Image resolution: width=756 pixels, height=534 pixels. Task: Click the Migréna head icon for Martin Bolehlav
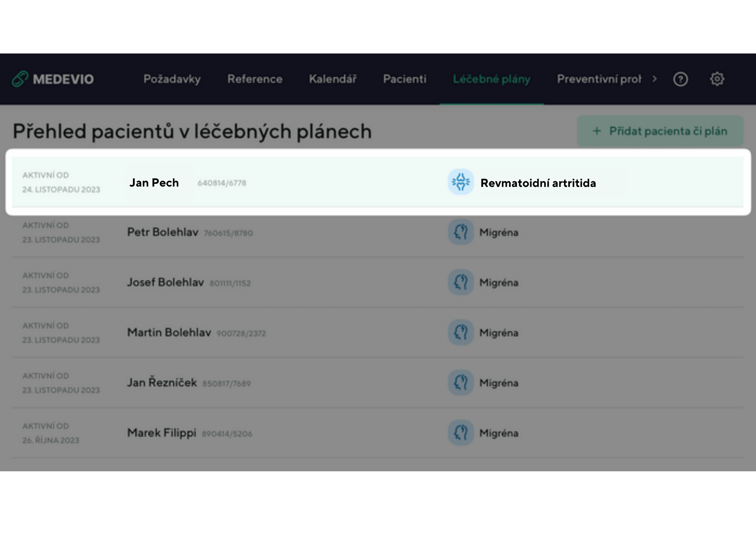pyautogui.click(x=461, y=332)
